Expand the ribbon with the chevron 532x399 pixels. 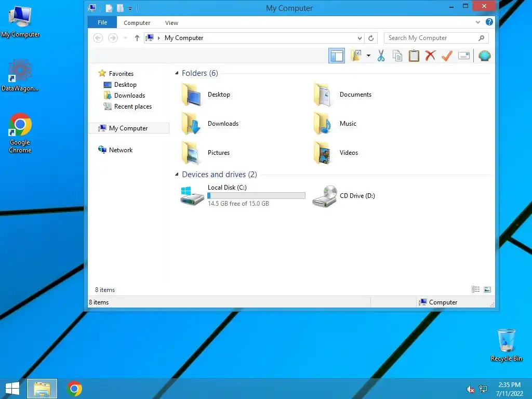[x=478, y=22]
